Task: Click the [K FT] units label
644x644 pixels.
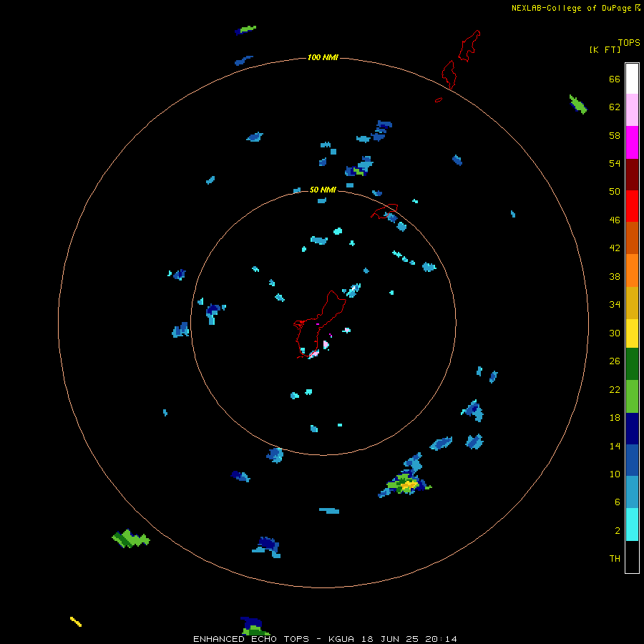Action: (x=605, y=50)
